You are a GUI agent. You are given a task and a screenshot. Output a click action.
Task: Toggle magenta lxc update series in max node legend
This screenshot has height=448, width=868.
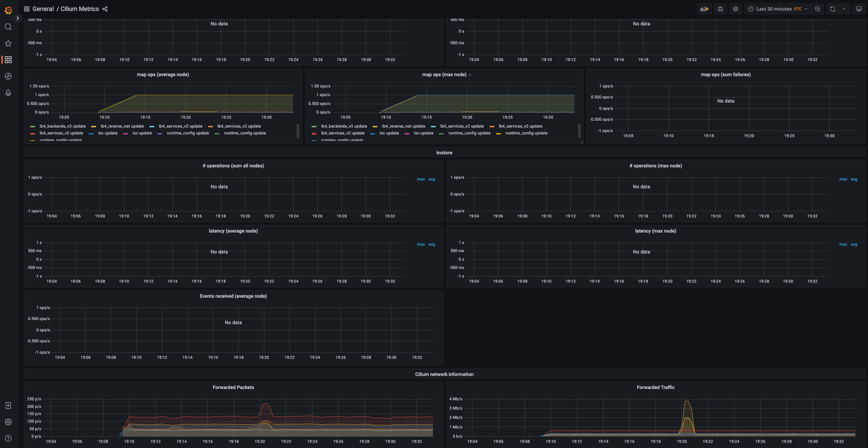(424, 133)
